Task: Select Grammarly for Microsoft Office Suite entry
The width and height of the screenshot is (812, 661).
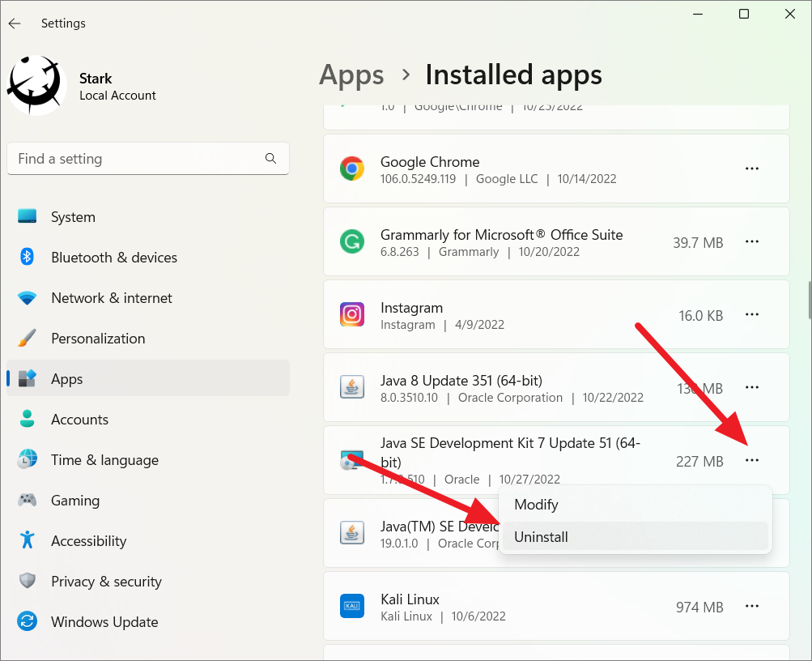Action: (501, 235)
